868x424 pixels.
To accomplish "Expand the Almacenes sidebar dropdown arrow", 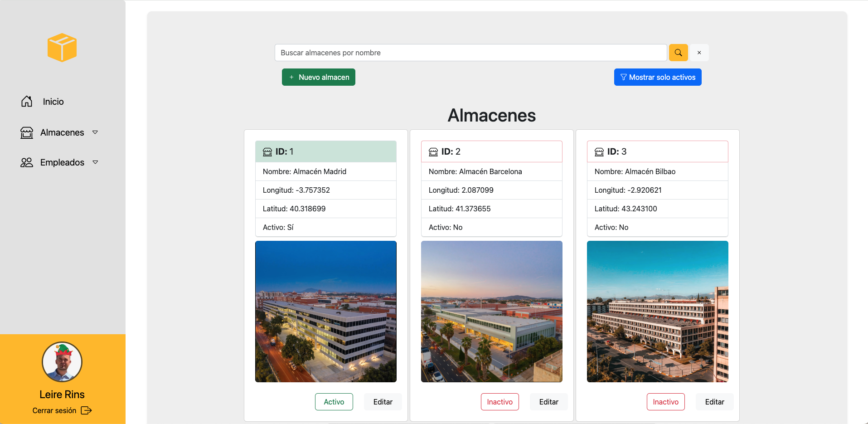I will (95, 132).
